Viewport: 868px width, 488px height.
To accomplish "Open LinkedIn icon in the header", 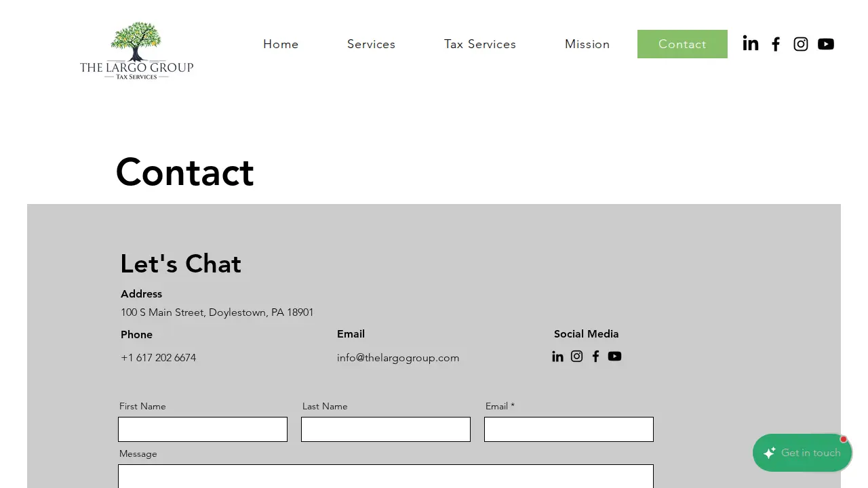I will pyautogui.click(x=751, y=44).
